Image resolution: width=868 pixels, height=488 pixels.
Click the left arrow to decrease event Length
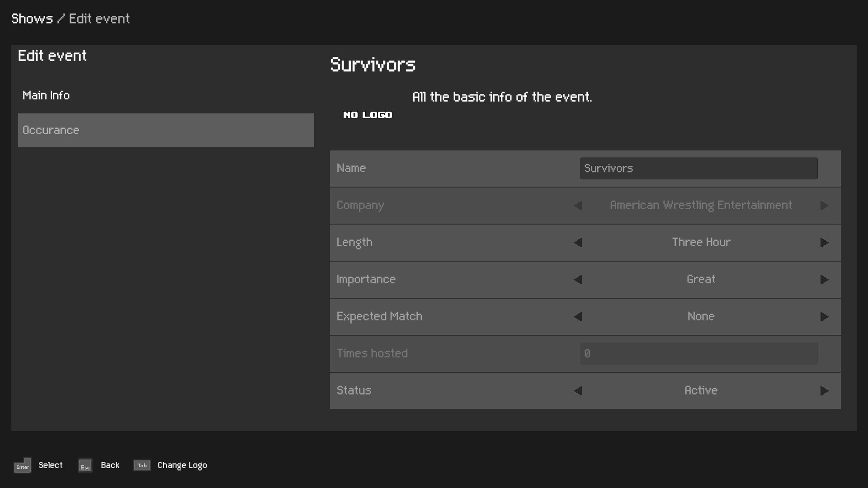coord(578,243)
